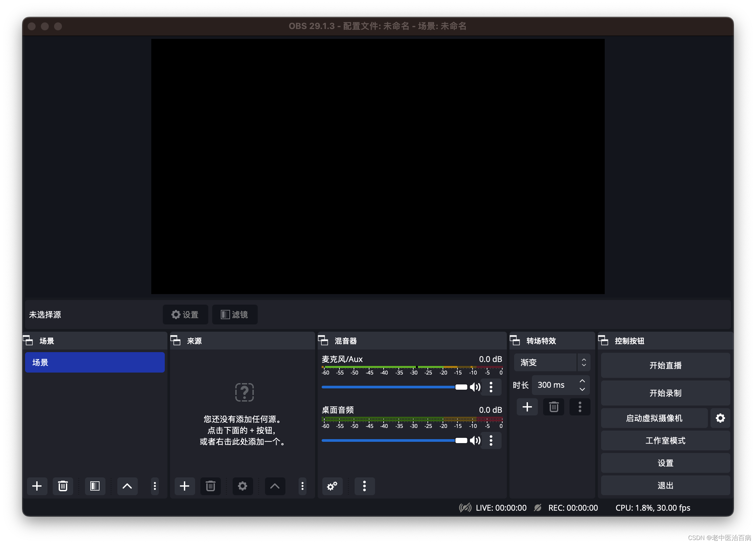Select the 场景 item in the scenes list
Image resolution: width=756 pixels, height=544 pixels.
[x=95, y=362]
